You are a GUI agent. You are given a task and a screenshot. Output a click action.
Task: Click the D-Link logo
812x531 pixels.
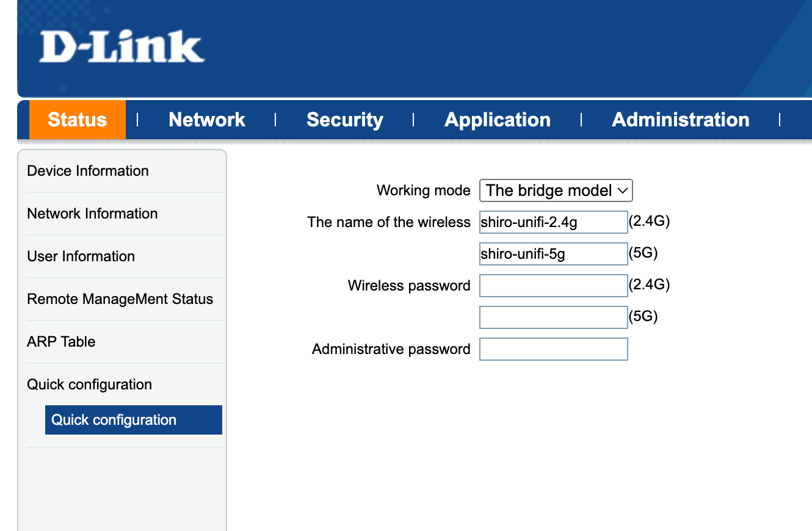[122, 47]
